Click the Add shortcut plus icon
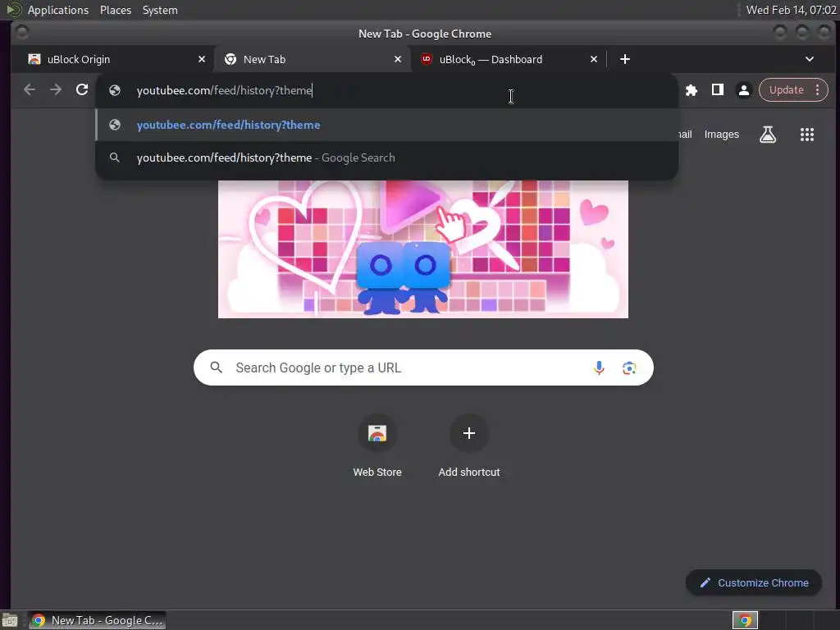Image resolution: width=840 pixels, height=630 pixels. (468, 433)
